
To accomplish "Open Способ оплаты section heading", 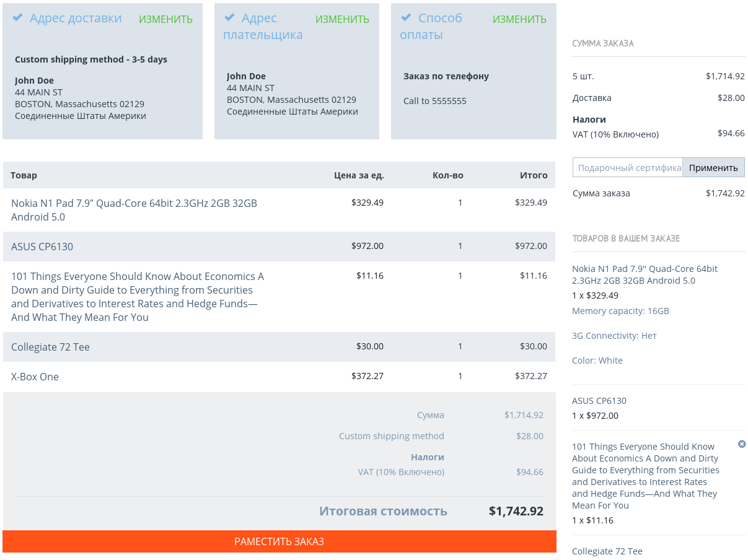I will pos(431,27).
